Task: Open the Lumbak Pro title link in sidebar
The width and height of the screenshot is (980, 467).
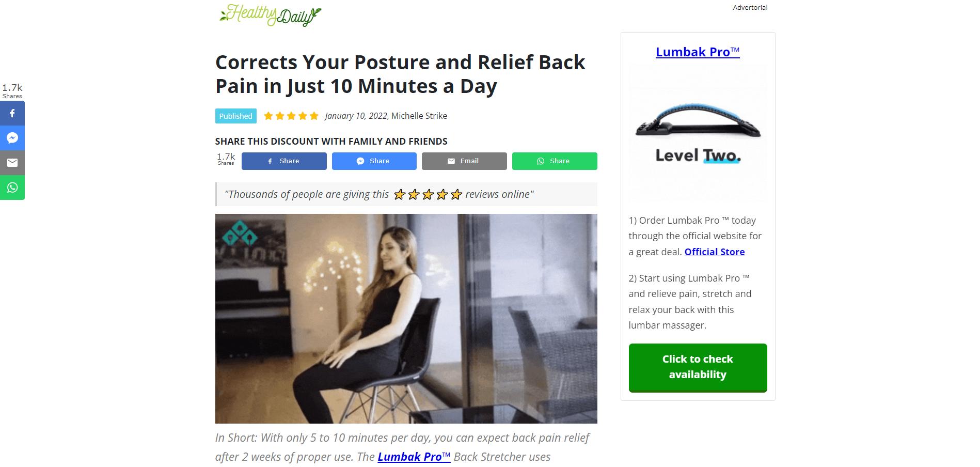Action: coord(698,52)
